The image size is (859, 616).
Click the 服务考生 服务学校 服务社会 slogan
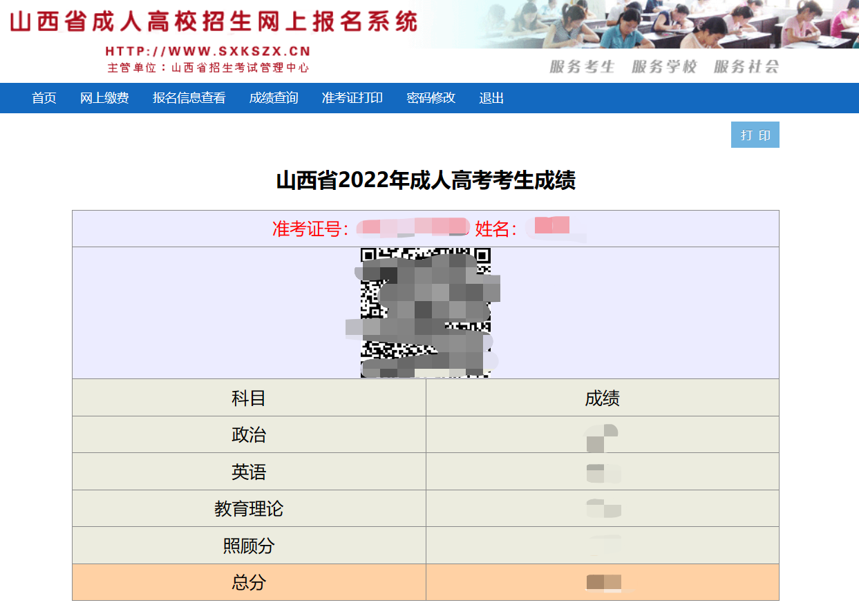click(x=664, y=67)
